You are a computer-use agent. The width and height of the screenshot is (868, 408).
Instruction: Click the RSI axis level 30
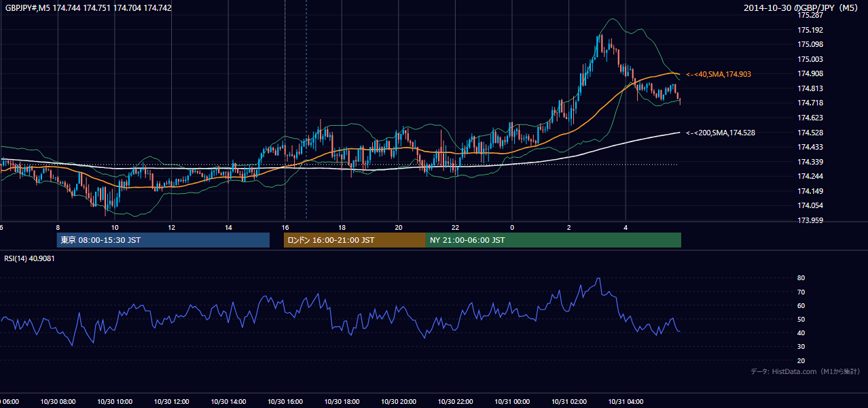[801, 347]
